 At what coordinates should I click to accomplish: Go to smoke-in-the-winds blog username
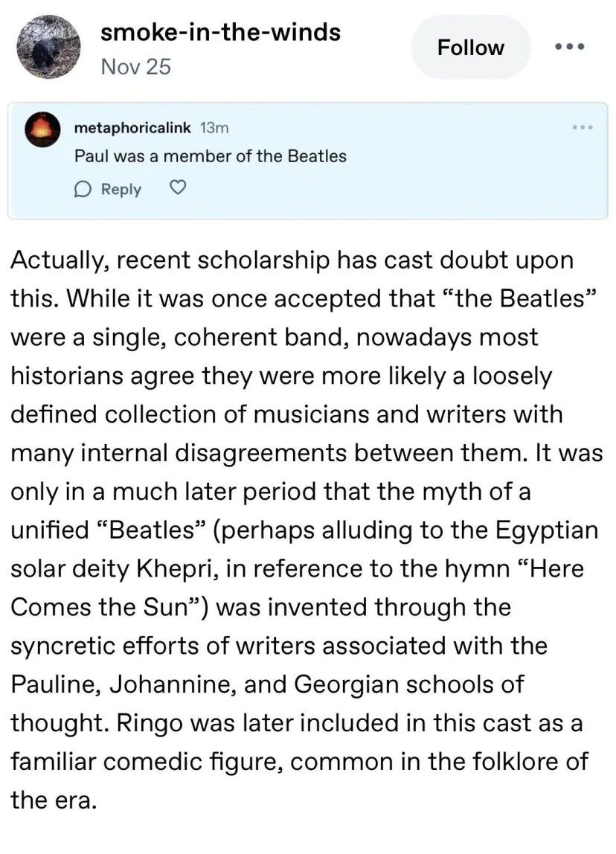coord(220,32)
